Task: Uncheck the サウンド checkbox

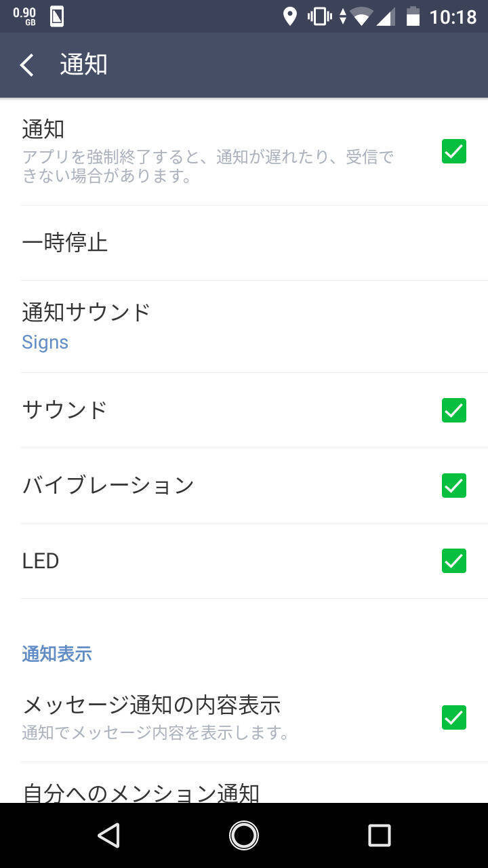Action: (453, 410)
